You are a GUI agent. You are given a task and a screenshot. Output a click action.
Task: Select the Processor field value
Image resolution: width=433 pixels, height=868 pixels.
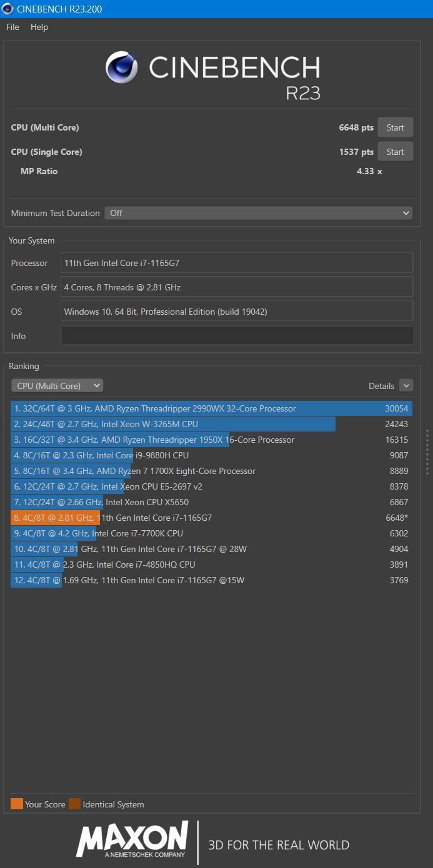tap(237, 263)
